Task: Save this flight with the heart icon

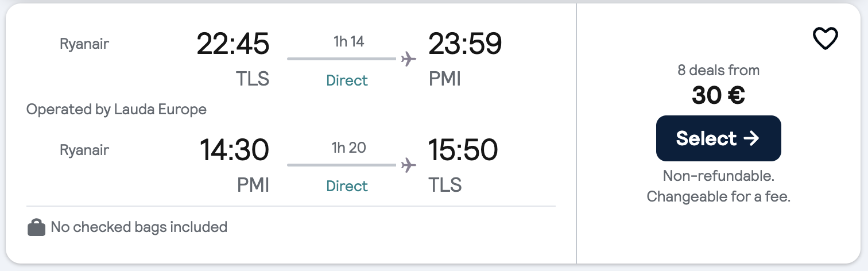Action: (826, 38)
